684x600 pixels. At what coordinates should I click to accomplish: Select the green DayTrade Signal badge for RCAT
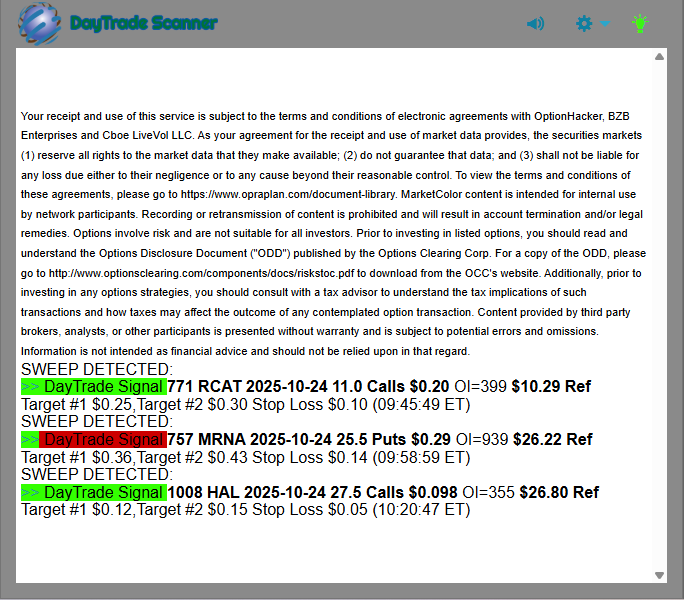[93, 387]
